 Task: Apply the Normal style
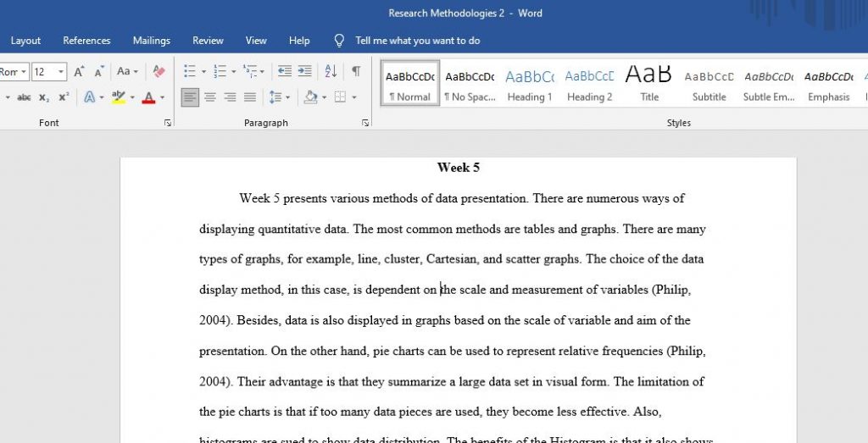[410, 84]
